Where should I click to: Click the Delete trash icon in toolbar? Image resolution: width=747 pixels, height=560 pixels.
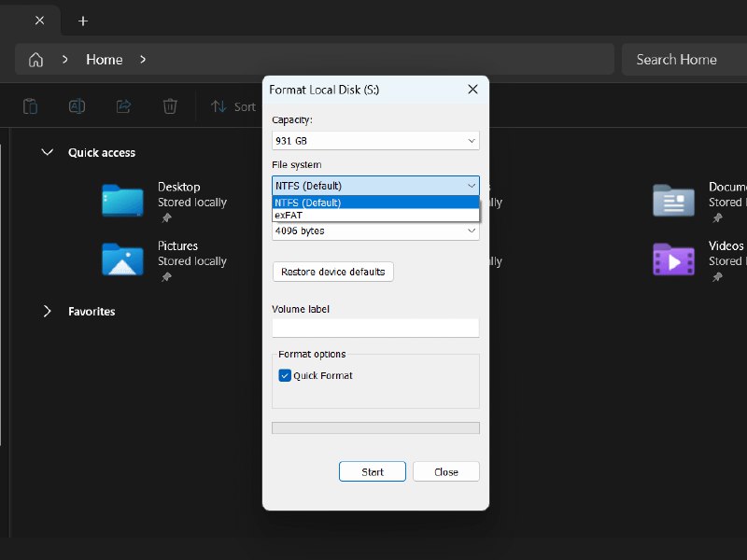pyautogui.click(x=170, y=106)
